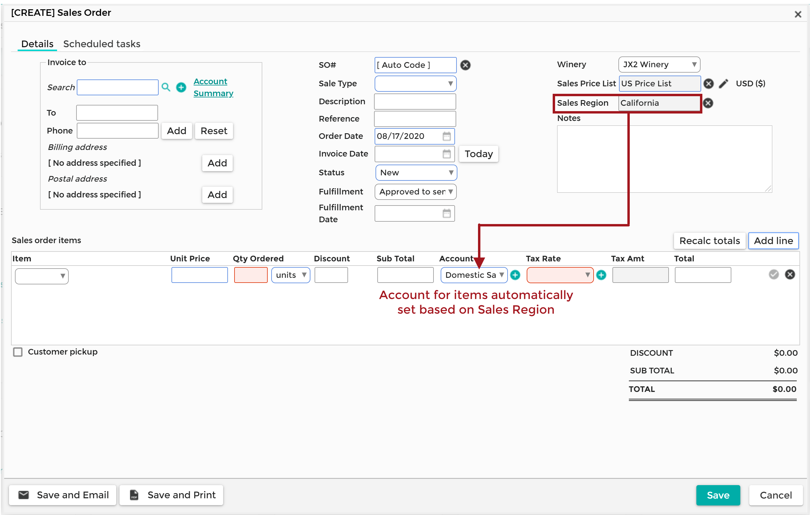Screen dimensions: 812x515
Task: Click the Description input field
Action: [x=415, y=102]
